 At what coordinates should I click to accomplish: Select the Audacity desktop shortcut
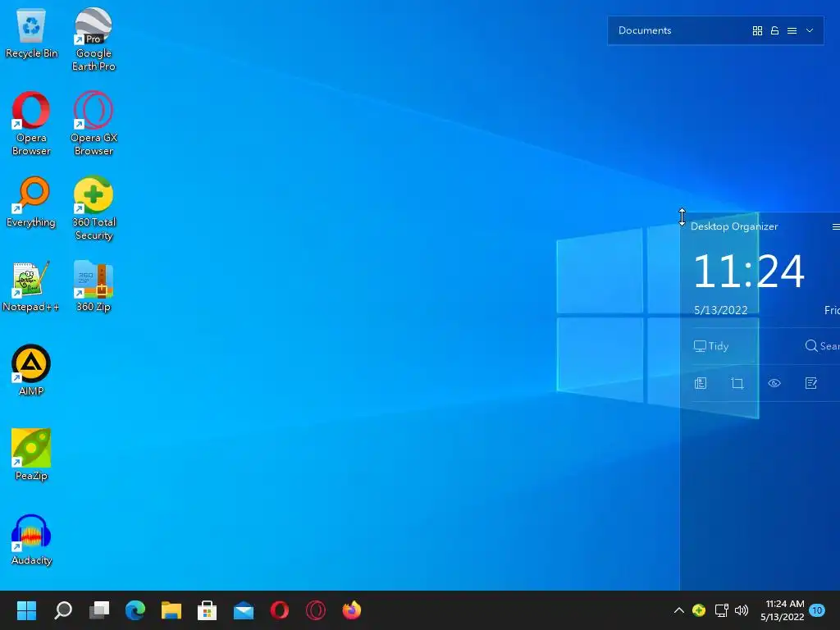31,540
